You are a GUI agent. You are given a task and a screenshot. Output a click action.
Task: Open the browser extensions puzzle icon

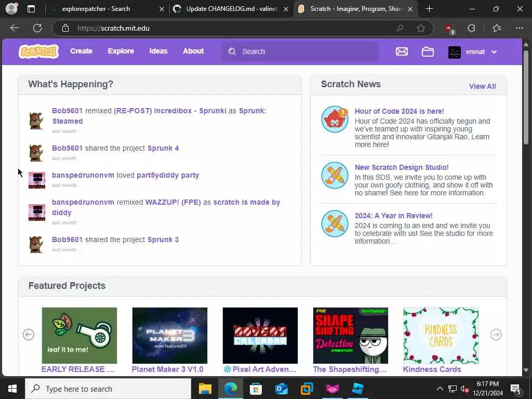coord(471,28)
